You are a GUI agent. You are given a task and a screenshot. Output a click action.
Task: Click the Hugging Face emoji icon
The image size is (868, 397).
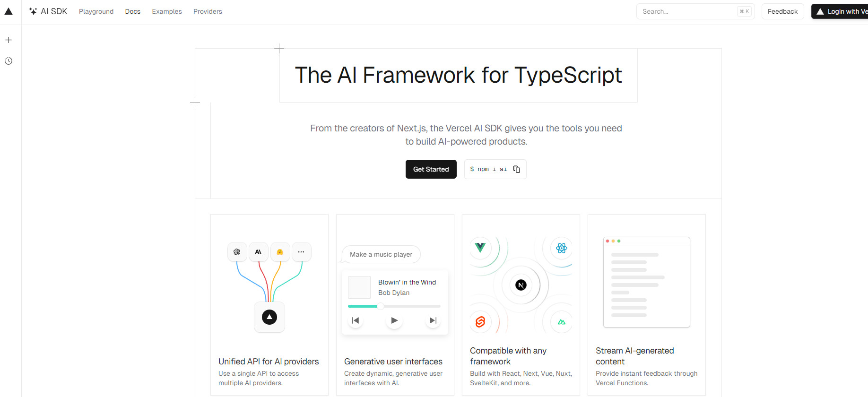(x=280, y=252)
